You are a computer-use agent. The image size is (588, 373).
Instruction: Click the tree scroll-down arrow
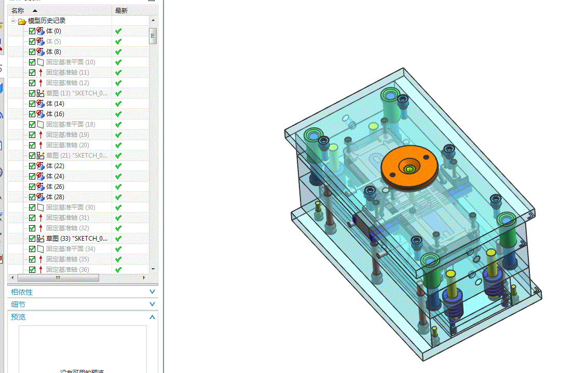(x=153, y=269)
